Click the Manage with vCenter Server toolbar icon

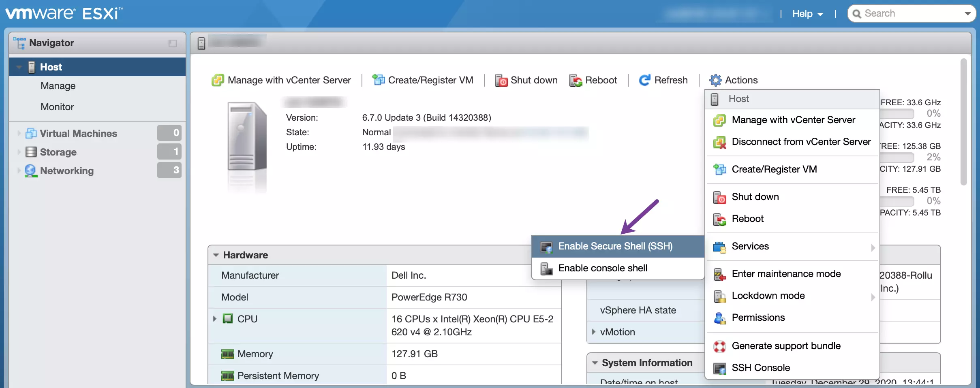click(x=218, y=80)
